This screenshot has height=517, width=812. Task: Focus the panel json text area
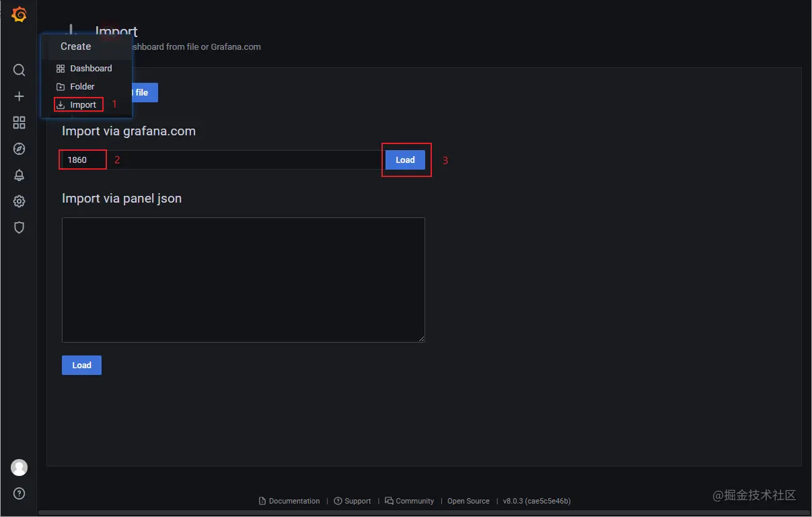(x=244, y=279)
